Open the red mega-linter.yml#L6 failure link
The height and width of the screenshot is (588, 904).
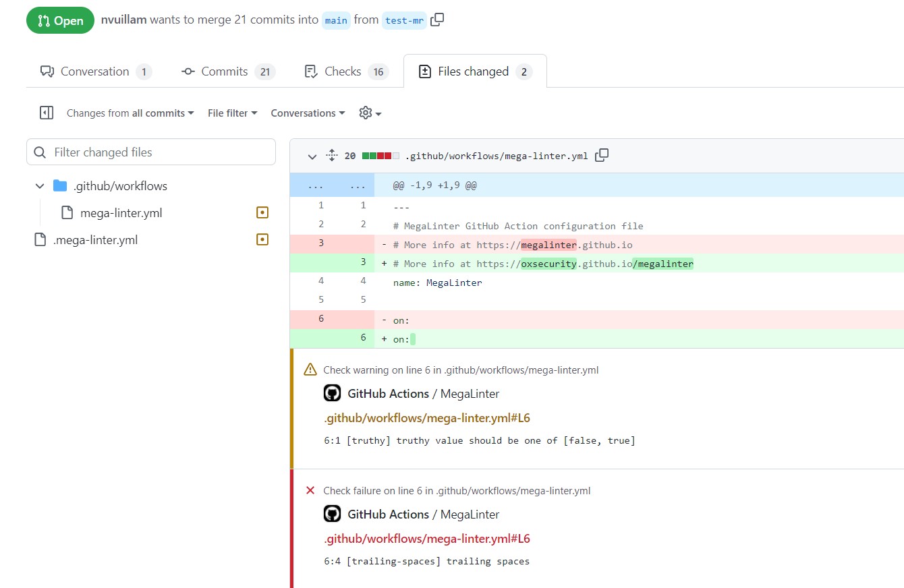pos(427,539)
